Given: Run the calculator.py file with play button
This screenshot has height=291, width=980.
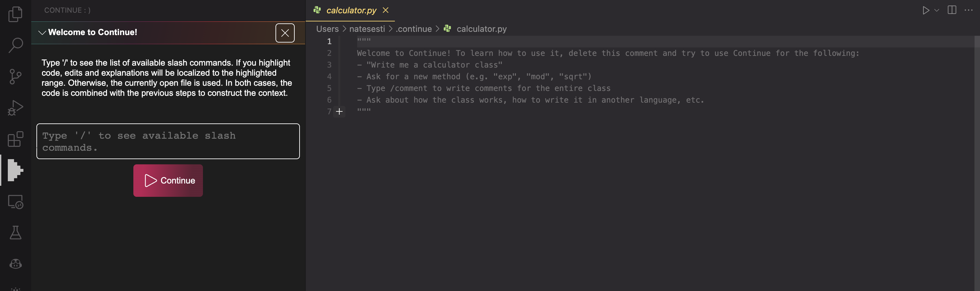Looking at the screenshot, I should coord(926,10).
